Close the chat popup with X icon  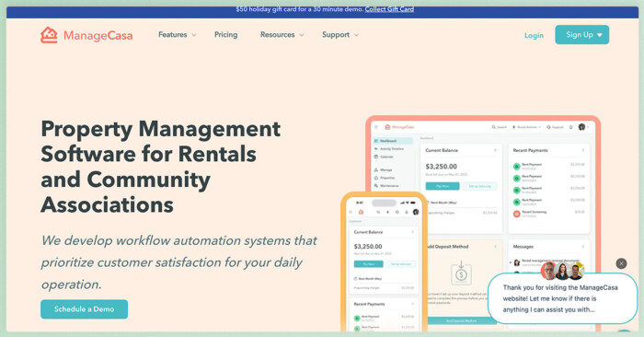621,263
